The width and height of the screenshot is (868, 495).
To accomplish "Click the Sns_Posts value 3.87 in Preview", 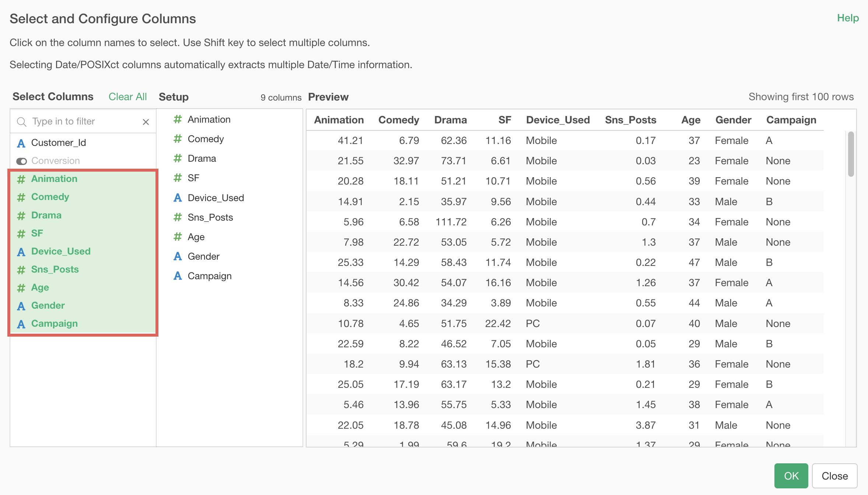I will tap(646, 425).
